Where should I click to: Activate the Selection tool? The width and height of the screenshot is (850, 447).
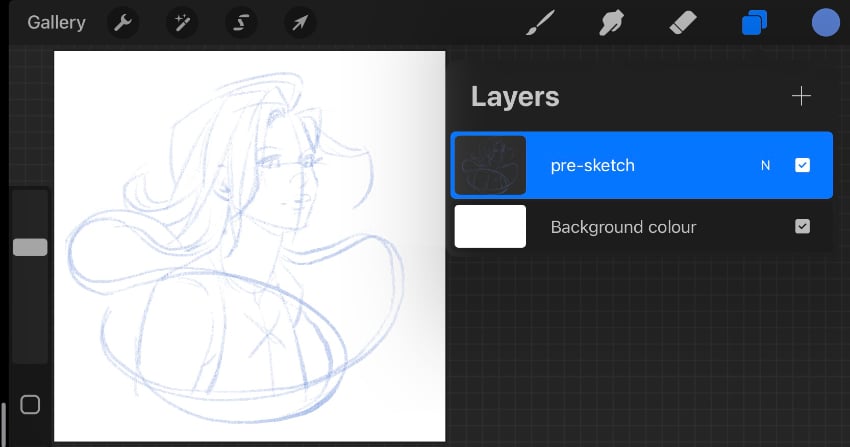(x=241, y=23)
